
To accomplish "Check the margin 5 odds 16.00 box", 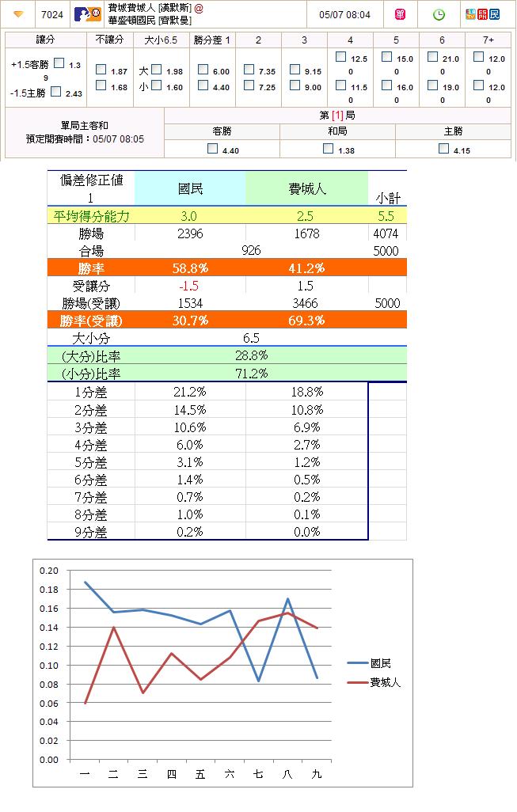I will [x=387, y=85].
